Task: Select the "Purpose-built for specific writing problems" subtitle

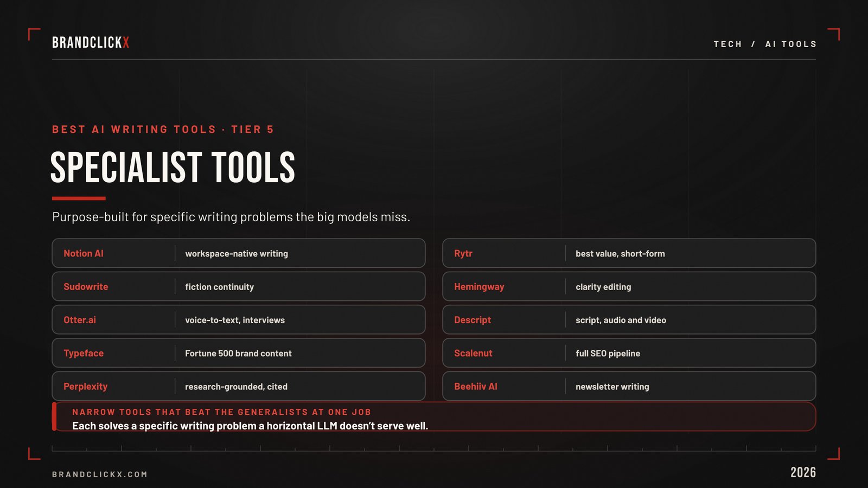Action: 231,217
